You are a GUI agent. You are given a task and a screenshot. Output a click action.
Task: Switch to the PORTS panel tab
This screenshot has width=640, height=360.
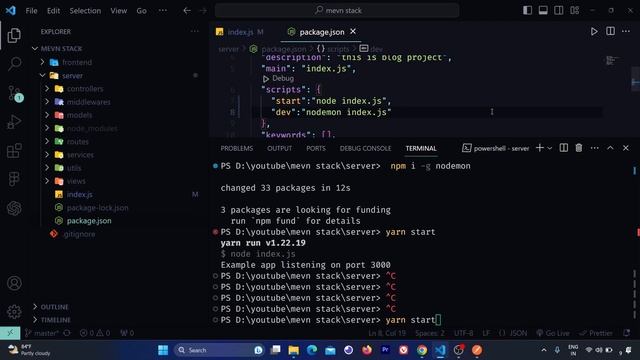coord(316,148)
